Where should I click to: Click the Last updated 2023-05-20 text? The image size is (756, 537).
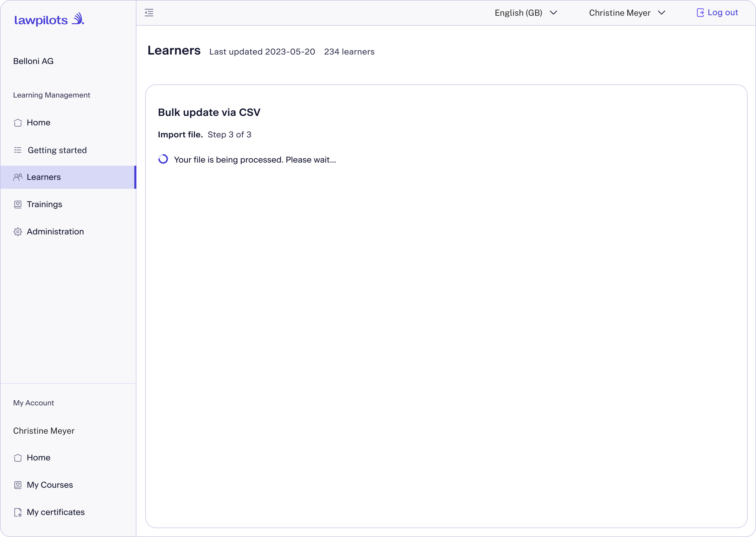pos(262,52)
